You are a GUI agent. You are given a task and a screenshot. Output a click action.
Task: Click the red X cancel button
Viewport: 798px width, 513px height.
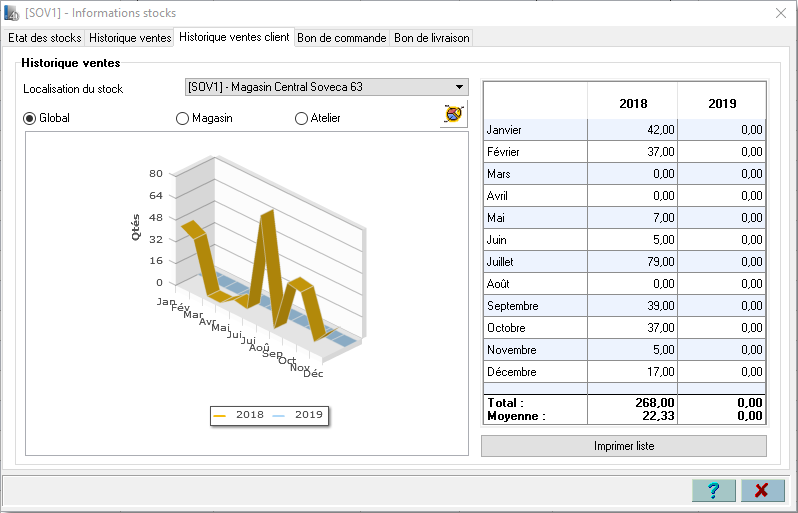tap(762, 491)
